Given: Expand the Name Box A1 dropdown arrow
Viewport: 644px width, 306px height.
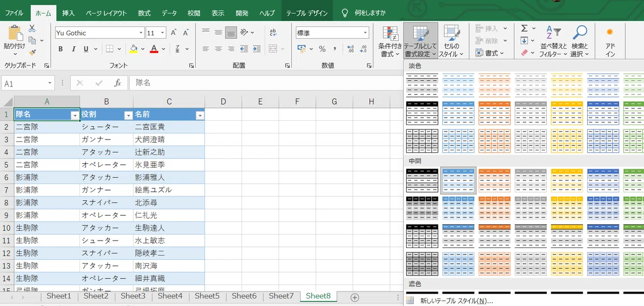Looking at the screenshot, I should coord(50,83).
